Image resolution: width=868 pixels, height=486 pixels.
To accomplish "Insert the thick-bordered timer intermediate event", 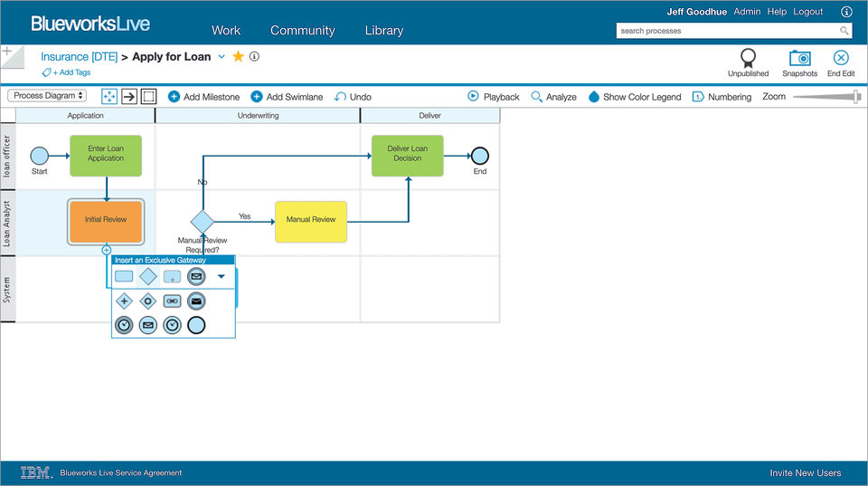I will pyautogui.click(x=124, y=325).
